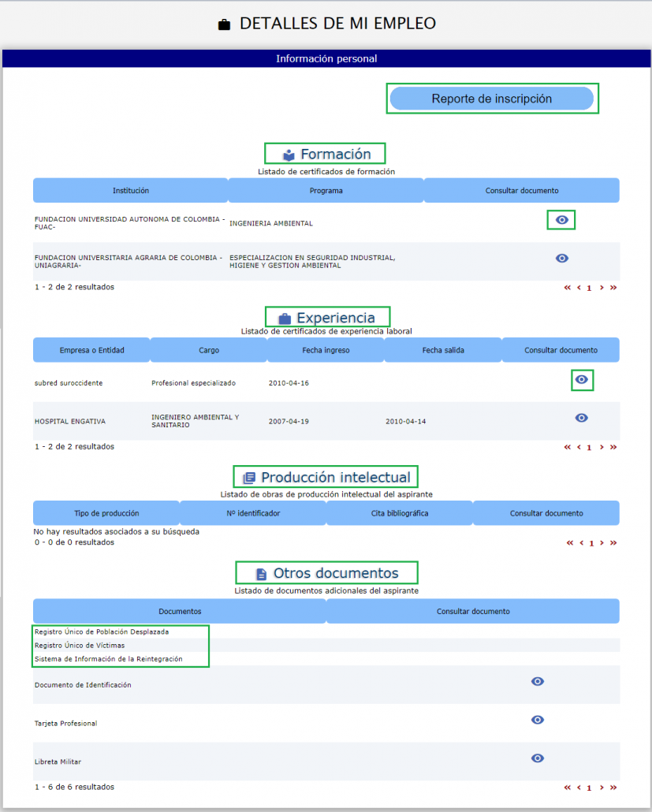View subred suroccidente experience document

[582, 379]
